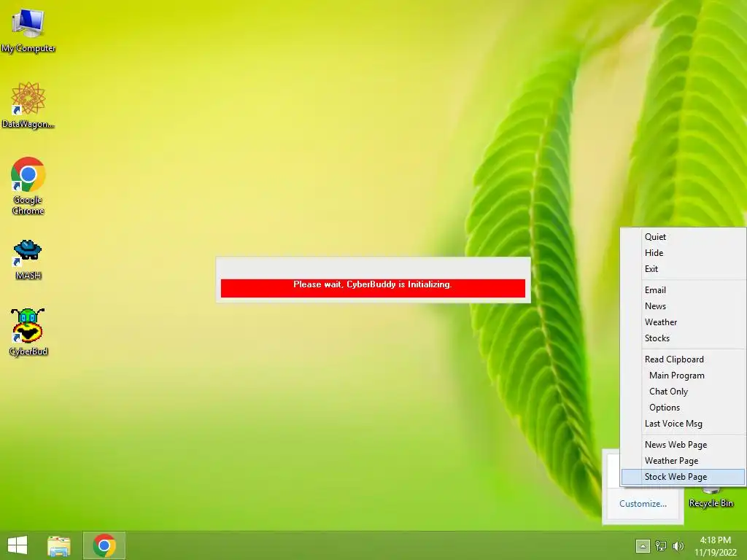Image resolution: width=747 pixels, height=560 pixels.
Task: Select the MASH desktop shortcut
Action: coord(28,260)
